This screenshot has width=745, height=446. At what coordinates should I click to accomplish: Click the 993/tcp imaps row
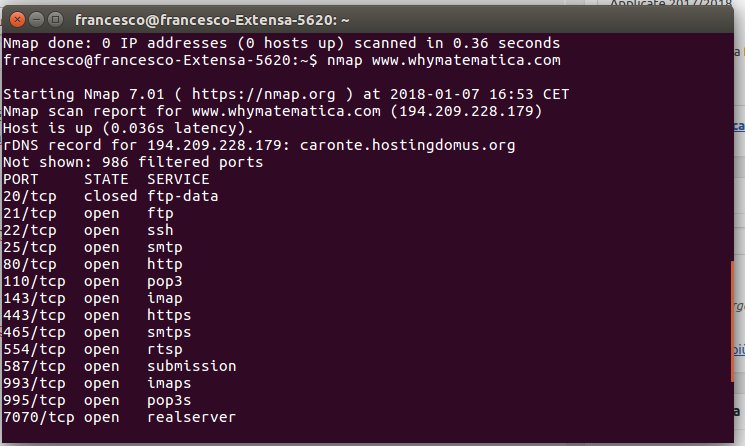coord(97,383)
